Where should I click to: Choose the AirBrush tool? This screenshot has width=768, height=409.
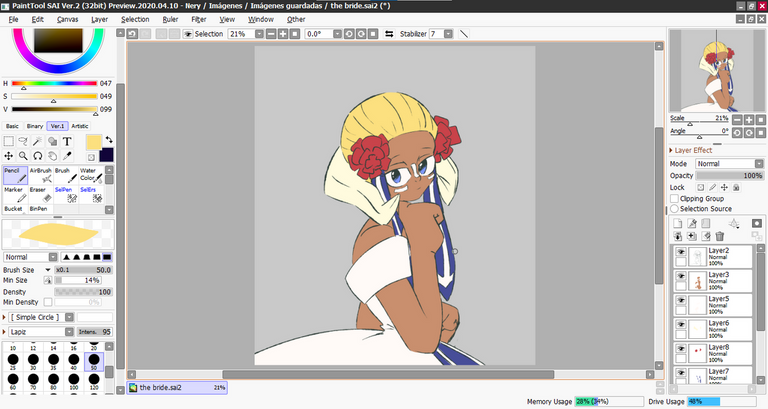pyautogui.click(x=41, y=175)
